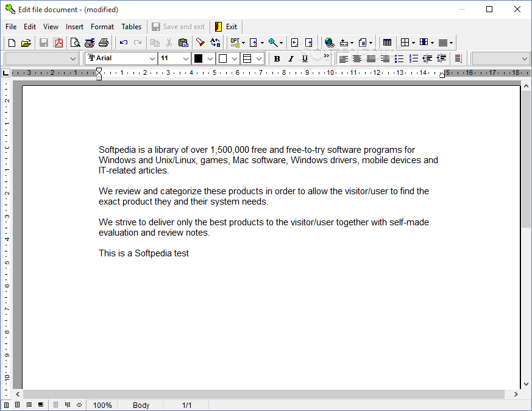Screen dimensions: 532x411
Task: Decrease the paragraph indent
Action: pos(427,58)
